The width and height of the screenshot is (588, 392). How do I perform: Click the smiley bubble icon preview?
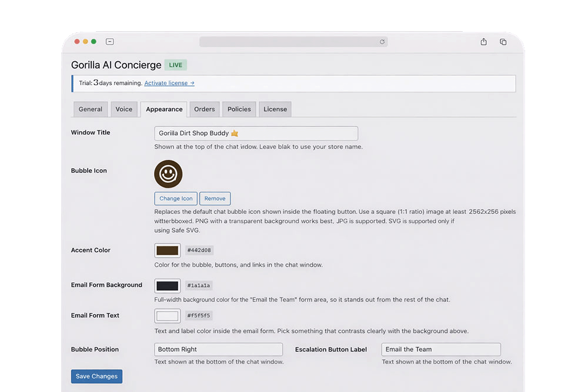(168, 174)
